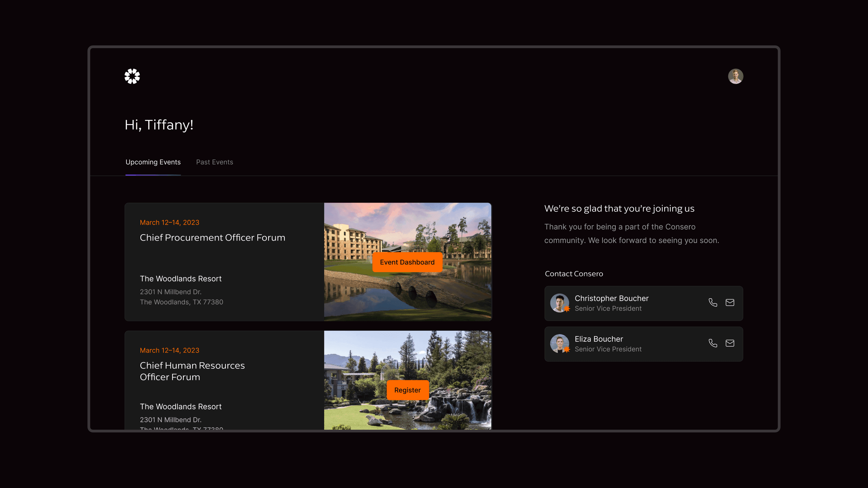Screen dimensions: 868x488
Task: Click the March 12–14 date on first event
Action: click(x=170, y=223)
